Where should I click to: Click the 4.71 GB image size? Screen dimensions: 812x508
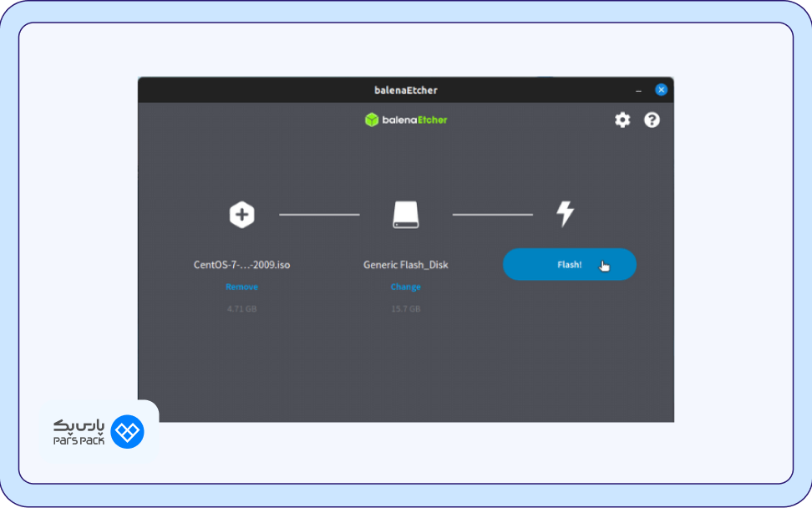click(241, 309)
